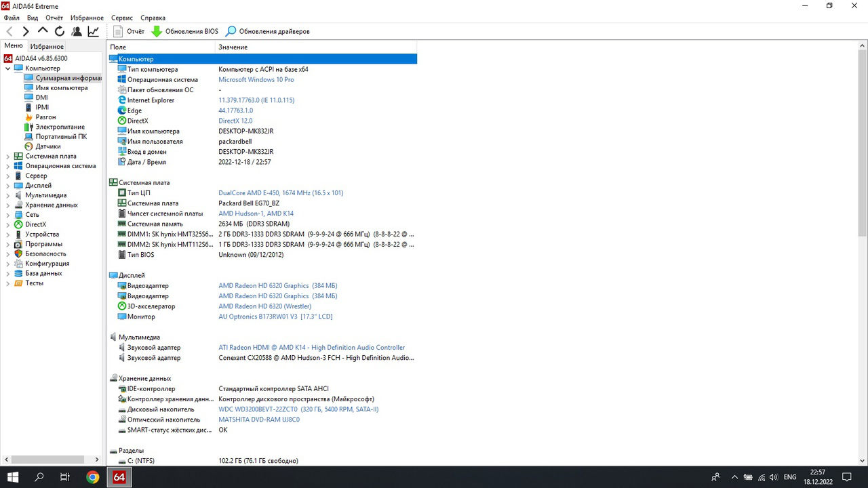
Task: Open the Избранное menu
Action: coord(87,18)
